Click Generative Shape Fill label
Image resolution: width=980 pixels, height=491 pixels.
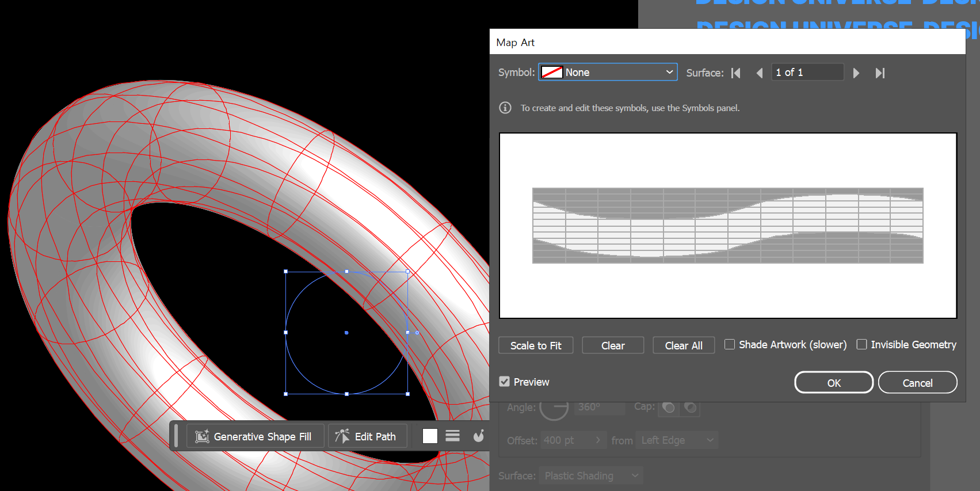click(x=262, y=437)
